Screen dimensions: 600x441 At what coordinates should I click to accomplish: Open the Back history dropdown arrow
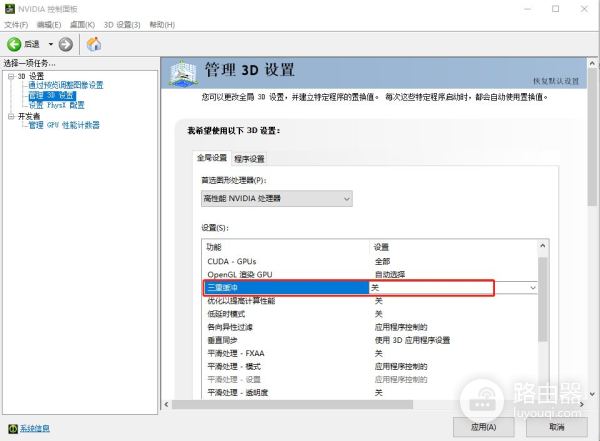[x=51, y=44]
